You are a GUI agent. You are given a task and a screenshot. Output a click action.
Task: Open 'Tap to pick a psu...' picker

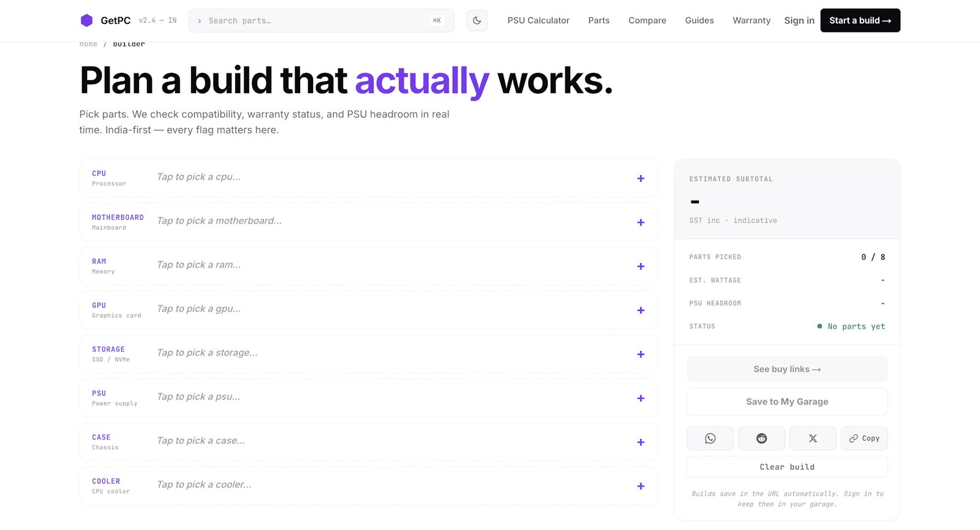point(198,397)
